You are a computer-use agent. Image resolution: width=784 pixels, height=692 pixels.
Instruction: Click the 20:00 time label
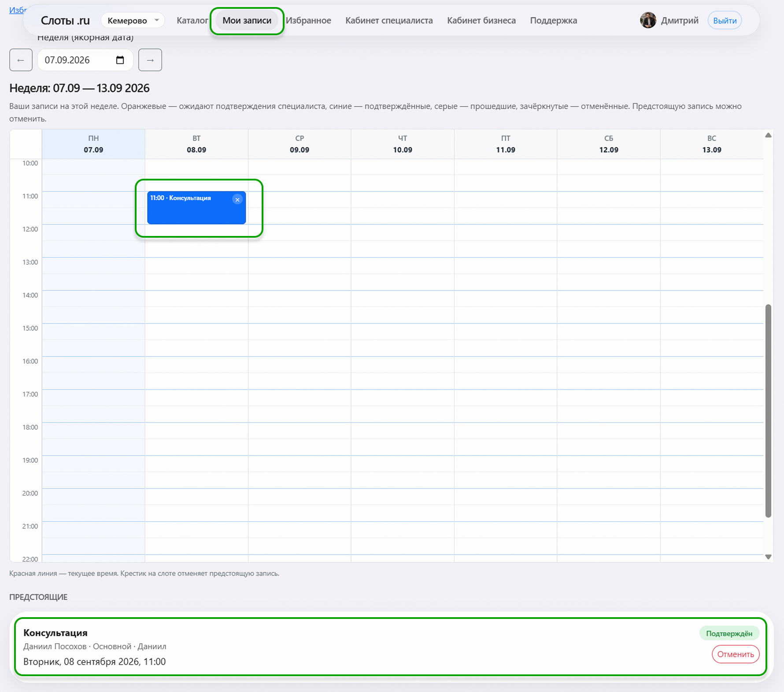pyautogui.click(x=30, y=493)
